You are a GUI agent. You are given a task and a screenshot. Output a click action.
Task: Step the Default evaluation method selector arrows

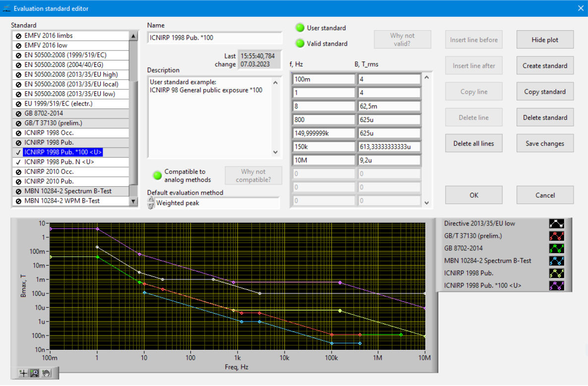point(151,203)
